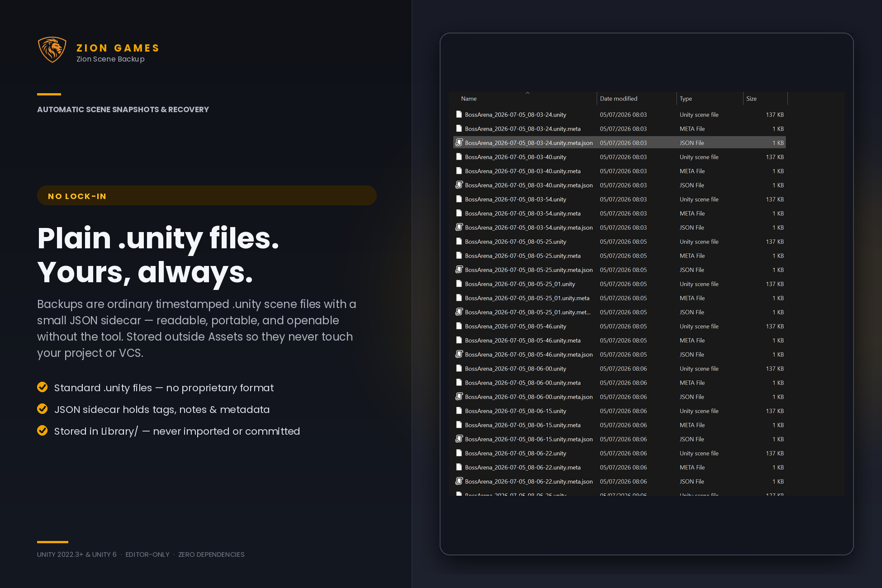Click 'Plain .unity files.' headline

coord(158,239)
